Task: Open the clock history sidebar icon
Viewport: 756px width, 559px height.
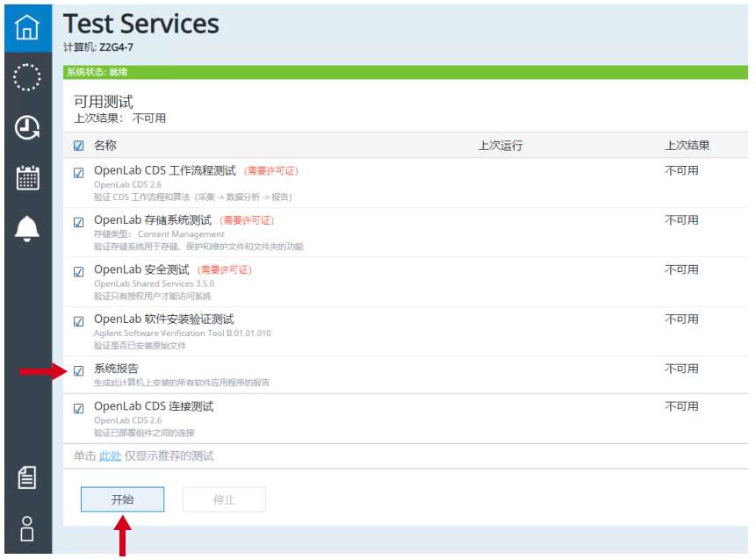Action: click(x=27, y=128)
